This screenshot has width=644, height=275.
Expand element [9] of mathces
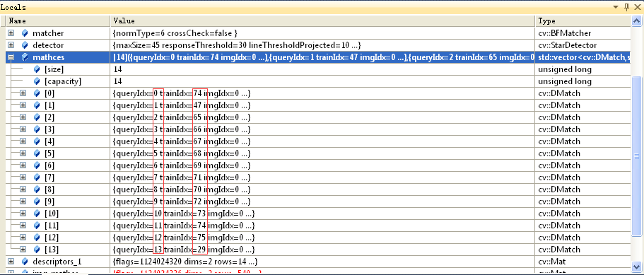click(23, 201)
